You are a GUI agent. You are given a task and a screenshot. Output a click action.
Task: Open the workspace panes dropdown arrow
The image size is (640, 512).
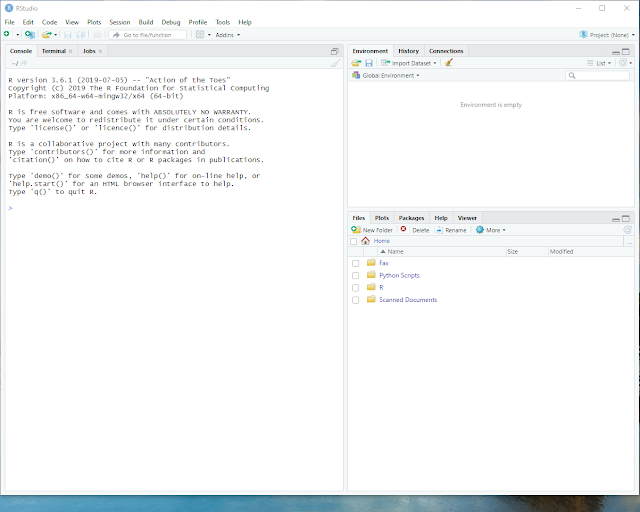(x=209, y=35)
